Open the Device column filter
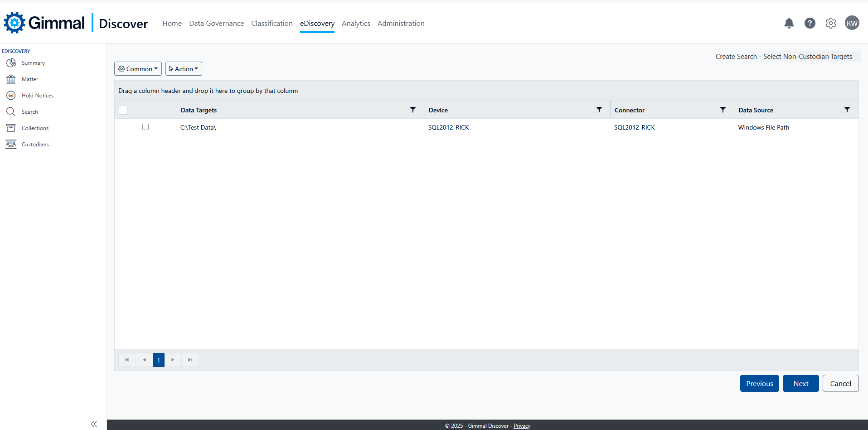The width and height of the screenshot is (868, 430). pos(599,110)
